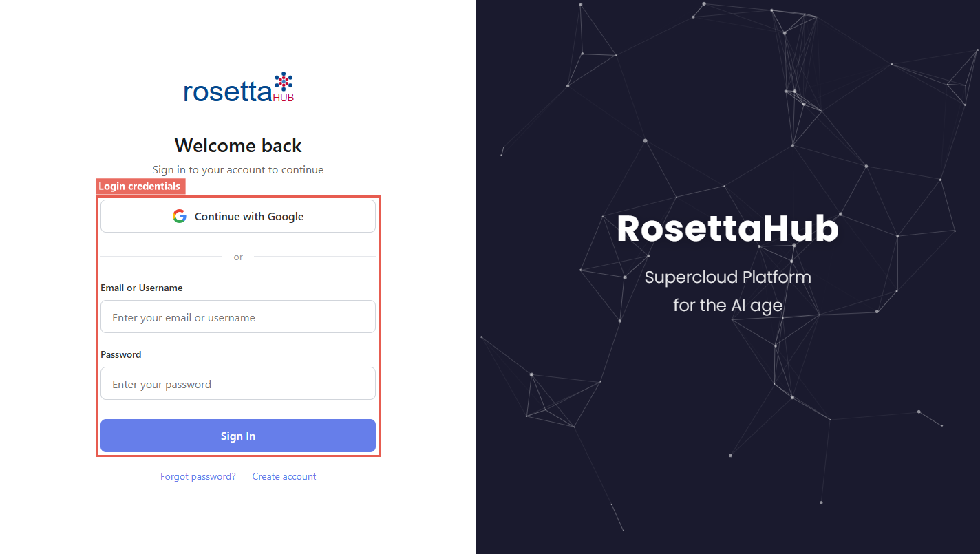Click the red "Login credentials" tag
This screenshot has height=554, width=980.
point(140,187)
